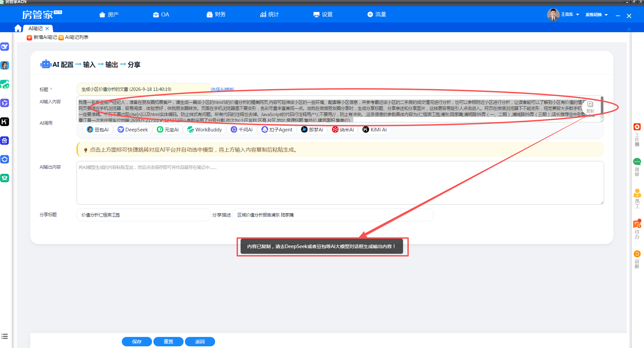The image size is (644, 348).
Task: Launch KiMi Ai from the AI调用 row
Action: (375, 130)
